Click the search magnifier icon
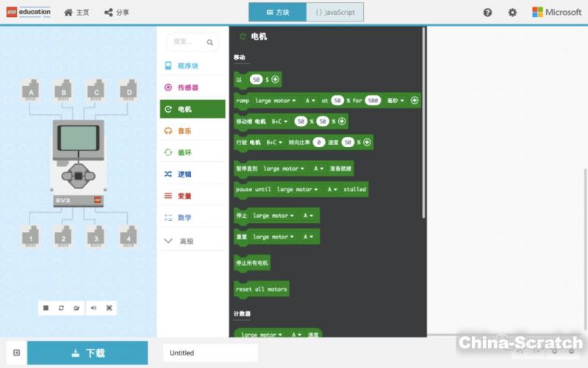 click(210, 43)
